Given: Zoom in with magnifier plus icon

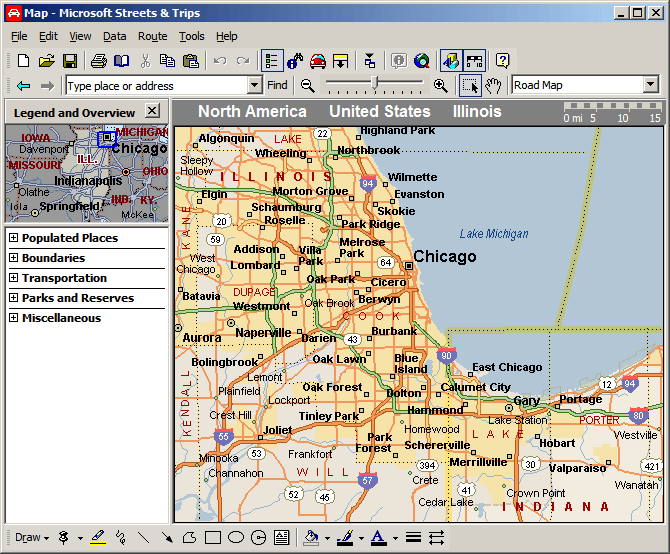Looking at the screenshot, I should [441, 85].
